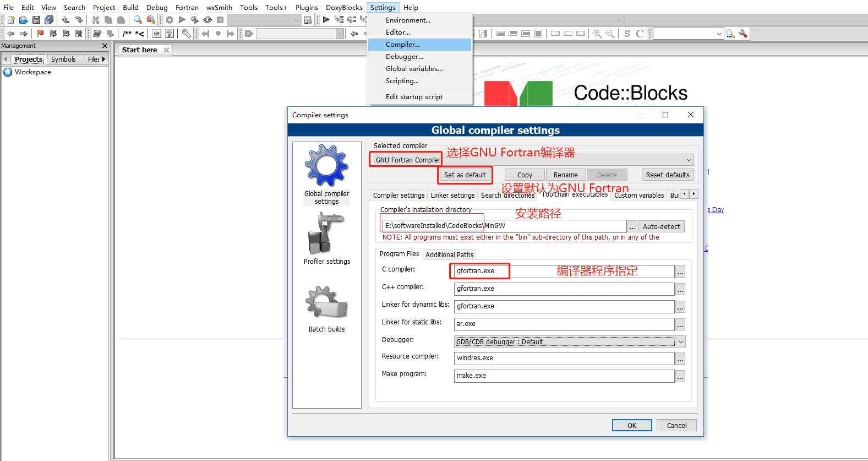The width and height of the screenshot is (868, 461).
Task: Click the Jump back left arrow icon
Action: 11,34
